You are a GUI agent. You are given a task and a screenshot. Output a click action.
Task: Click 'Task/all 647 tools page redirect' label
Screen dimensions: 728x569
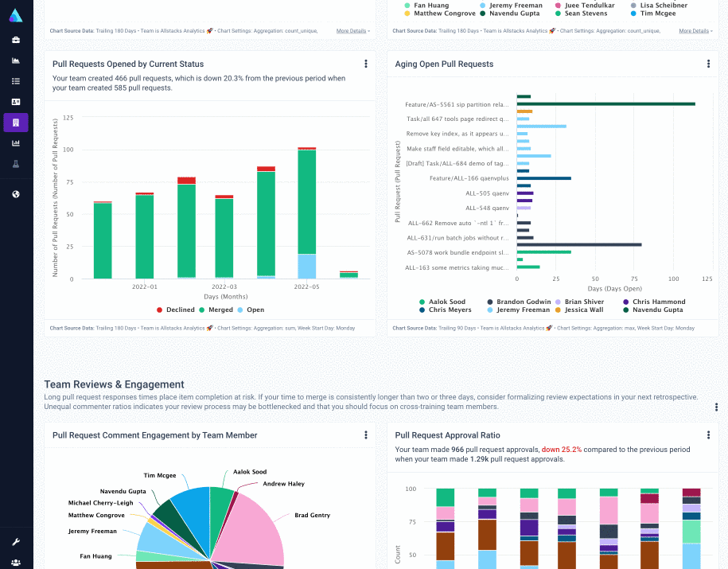(x=457, y=119)
